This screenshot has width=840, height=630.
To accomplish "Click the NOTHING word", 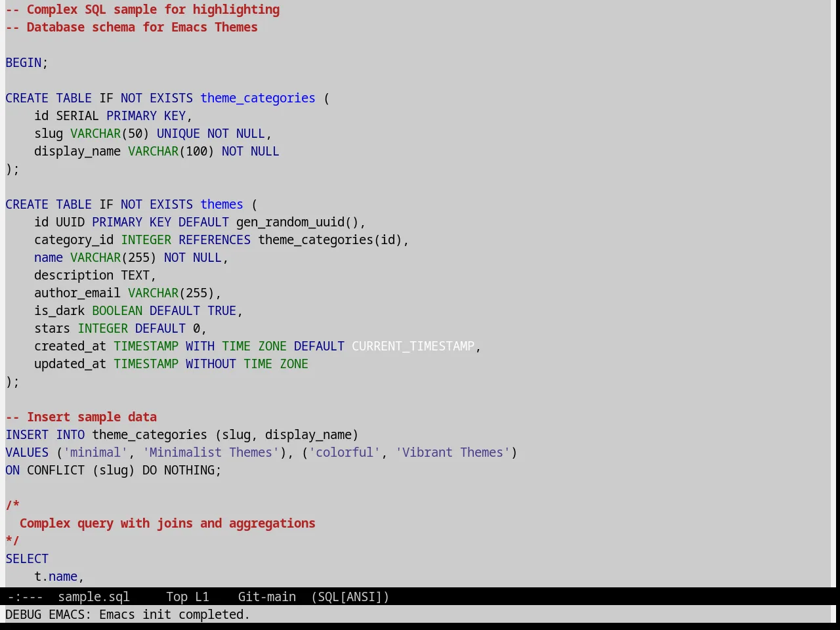I will (x=189, y=471).
